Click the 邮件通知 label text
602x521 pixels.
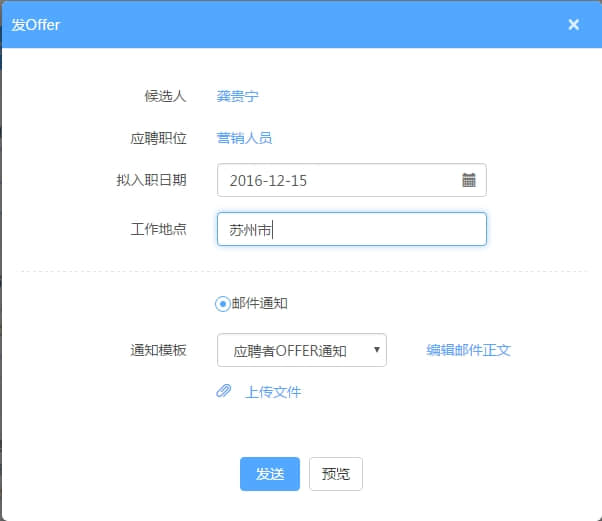260,303
